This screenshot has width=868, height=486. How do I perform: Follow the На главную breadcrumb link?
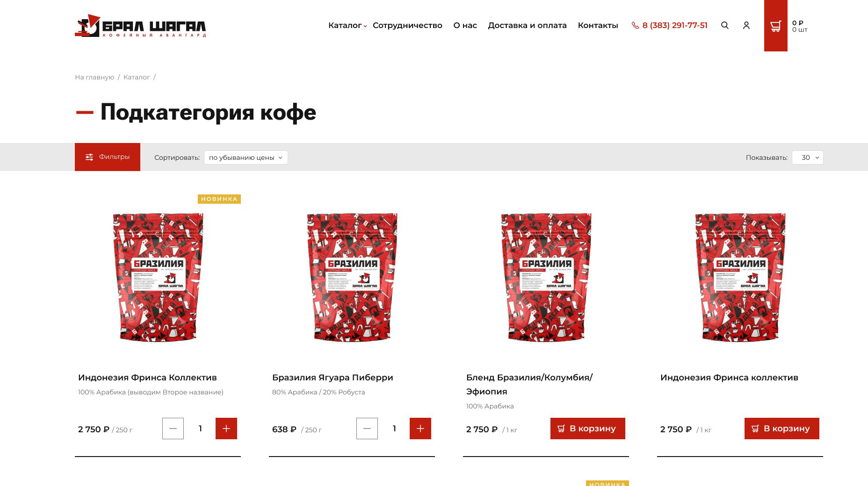[x=94, y=77]
